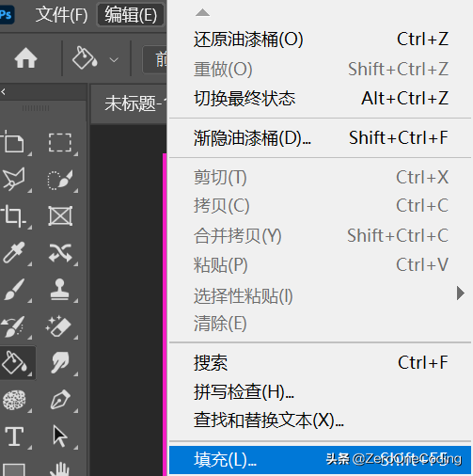Click the Paint Bucket icon in options bar
The width and height of the screenshot is (473, 476).
click(x=85, y=58)
